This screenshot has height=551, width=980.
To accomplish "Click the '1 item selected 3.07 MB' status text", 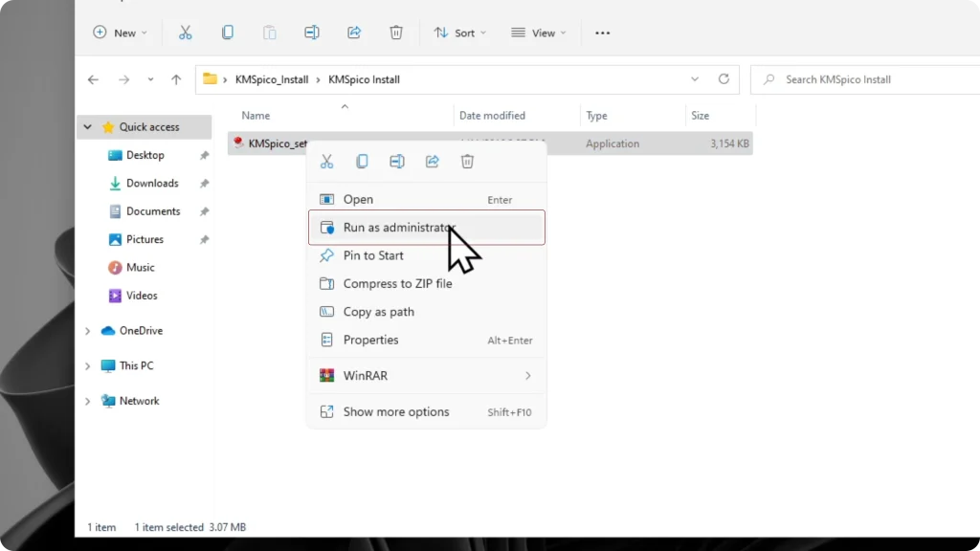I will (190, 527).
